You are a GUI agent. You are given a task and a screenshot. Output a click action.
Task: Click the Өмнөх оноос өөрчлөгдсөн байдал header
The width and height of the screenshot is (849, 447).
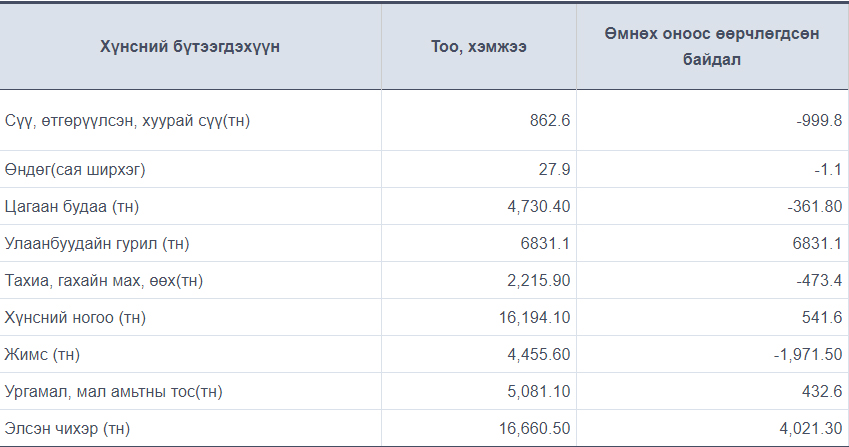point(711,47)
